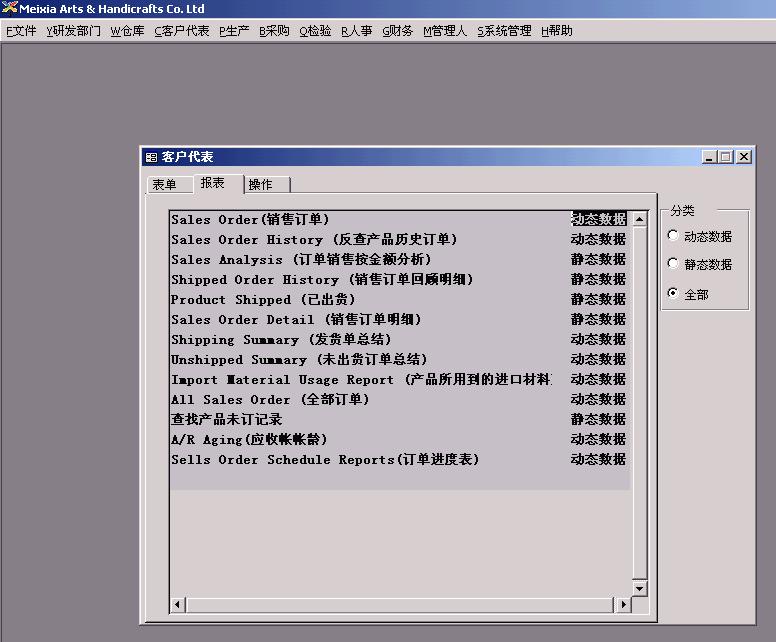Click 静态数据 cell of Sales Analysis row
The height and width of the screenshot is (642, 776).
coord(598,259)
